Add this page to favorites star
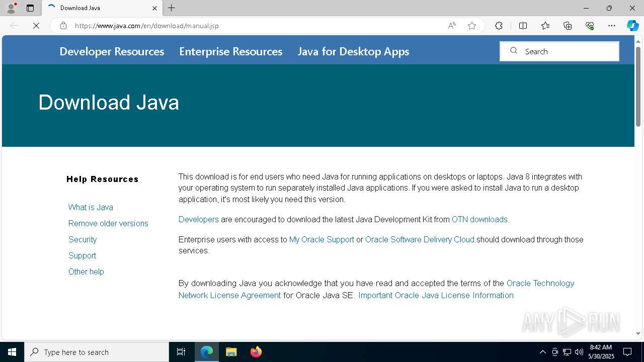Image resolution: width=644 pixels, height=362 pixels. [472, 26]
